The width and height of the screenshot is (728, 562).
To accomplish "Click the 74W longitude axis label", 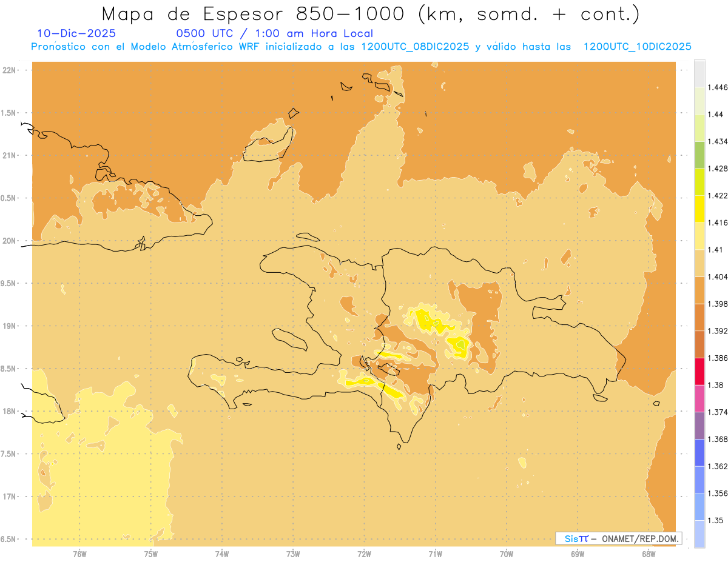I will pos(222,554).
